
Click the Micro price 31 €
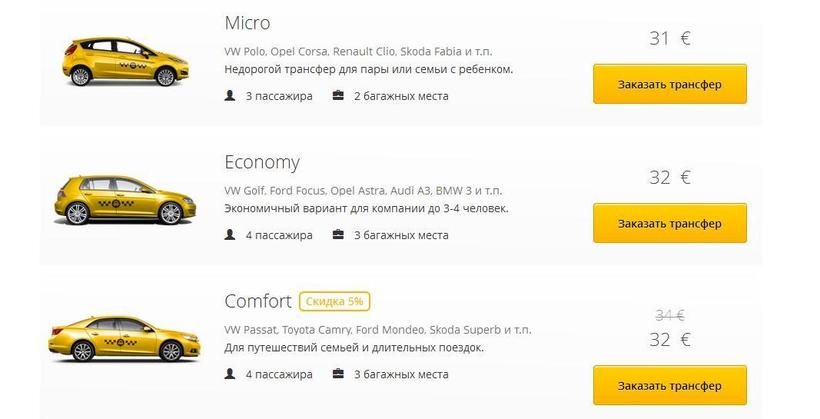pos(669,39)
